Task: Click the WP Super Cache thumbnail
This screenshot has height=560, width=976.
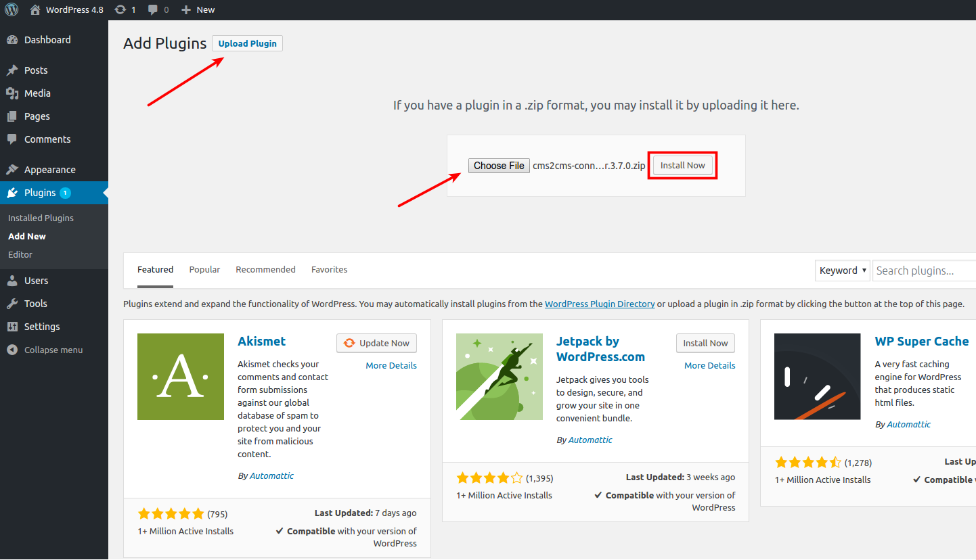Action: [x=818, y=377]
